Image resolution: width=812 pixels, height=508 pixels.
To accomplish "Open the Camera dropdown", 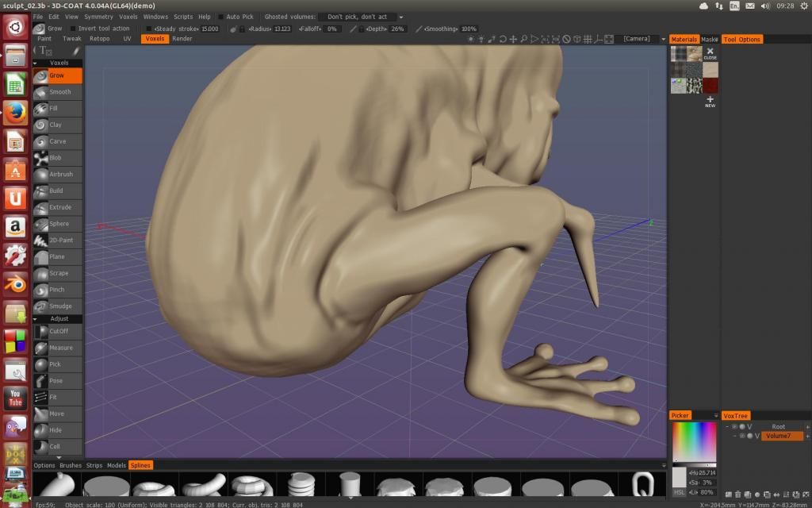I will (641, 38).
